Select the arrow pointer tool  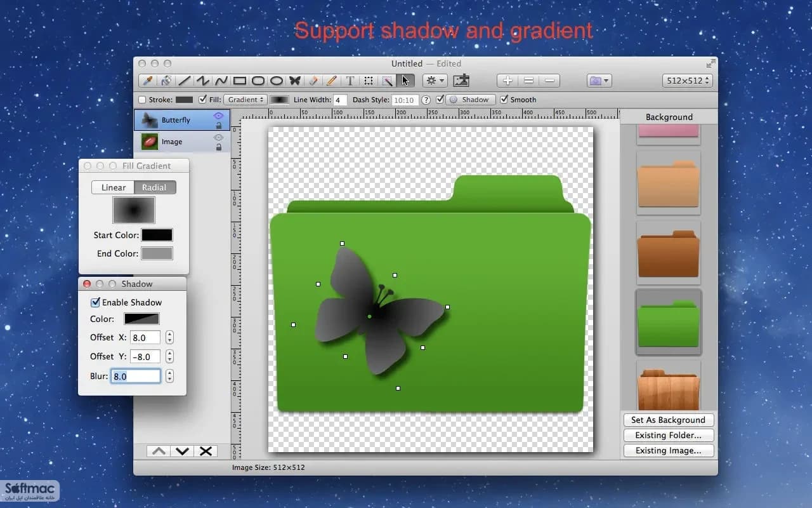(405, 81)
